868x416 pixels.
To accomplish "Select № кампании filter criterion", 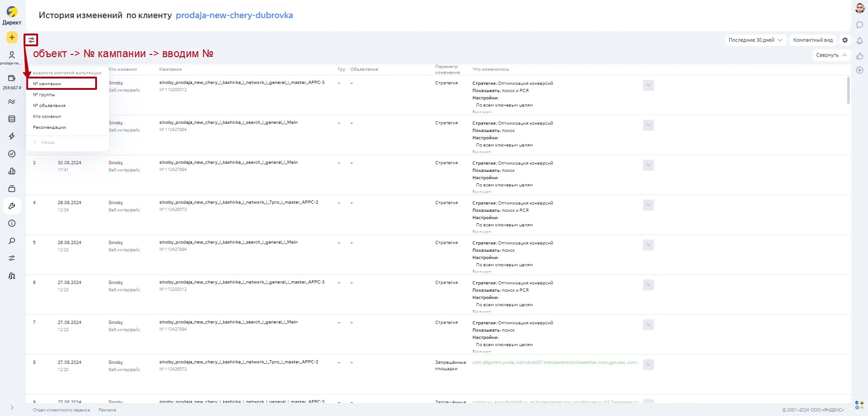I will 61,83.
